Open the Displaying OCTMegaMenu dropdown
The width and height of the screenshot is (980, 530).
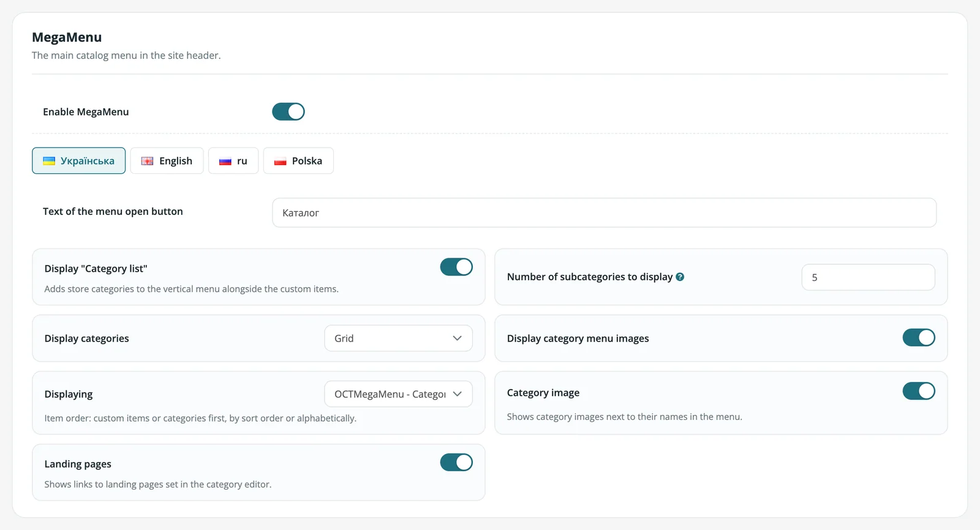point(398,394)
